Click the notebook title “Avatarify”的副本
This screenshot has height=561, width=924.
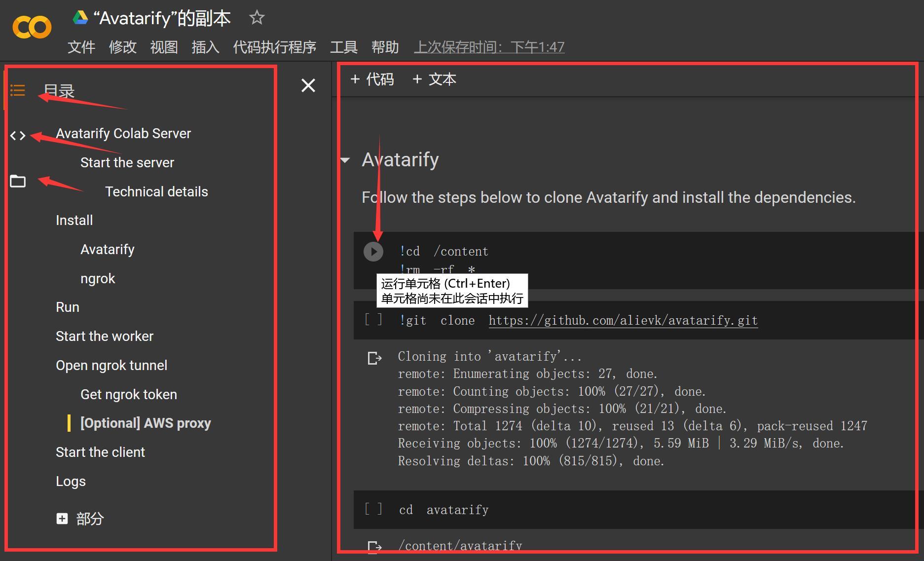tap(162, 18)
